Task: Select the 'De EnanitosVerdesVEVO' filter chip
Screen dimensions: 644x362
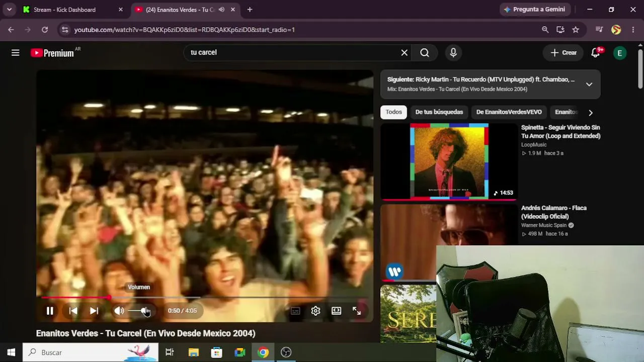Action: click(x=509, y=112)
